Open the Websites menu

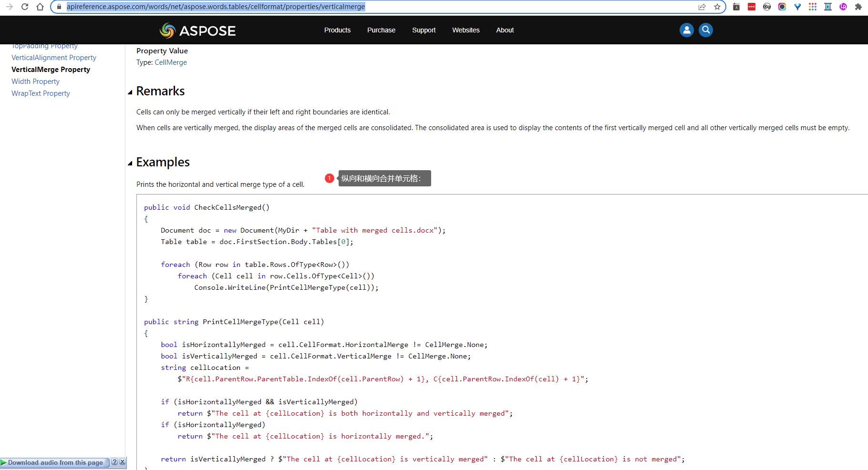tap(465, 30)
